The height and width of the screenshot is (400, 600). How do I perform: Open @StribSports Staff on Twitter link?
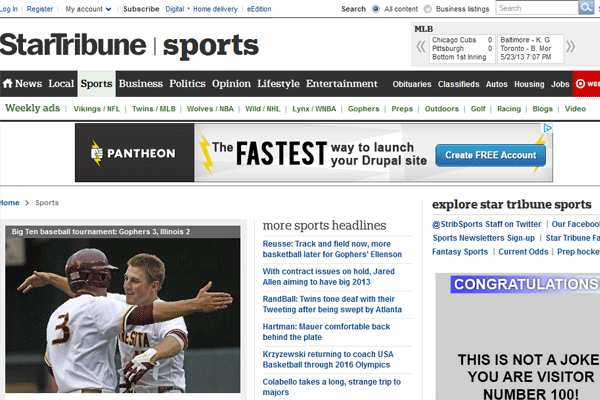click(x=486, y=224)
